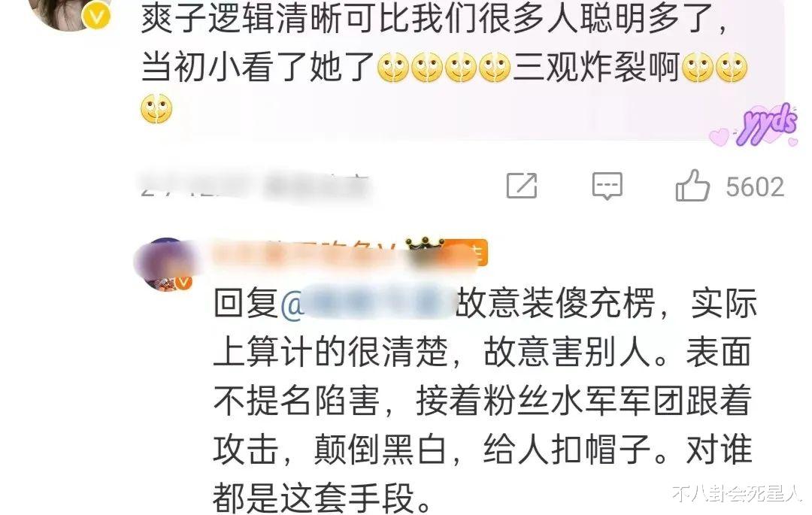This screenshot has width=812, height=515.
Task: Tap the share/forward icon under the comment
Action: pyautogui.click(x=522, y=186)
